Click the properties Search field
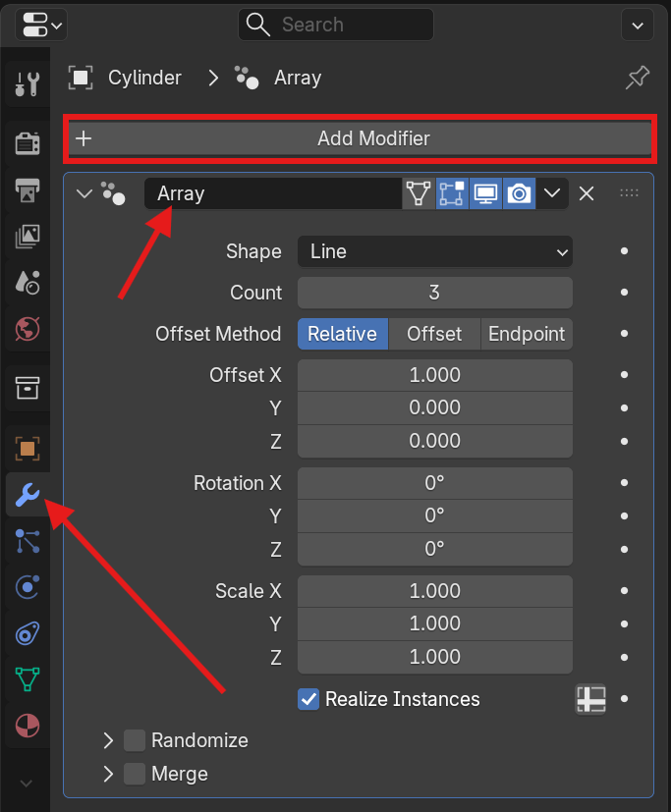The image size is (671, 812). pyautogui.click(x=336, y=25)
